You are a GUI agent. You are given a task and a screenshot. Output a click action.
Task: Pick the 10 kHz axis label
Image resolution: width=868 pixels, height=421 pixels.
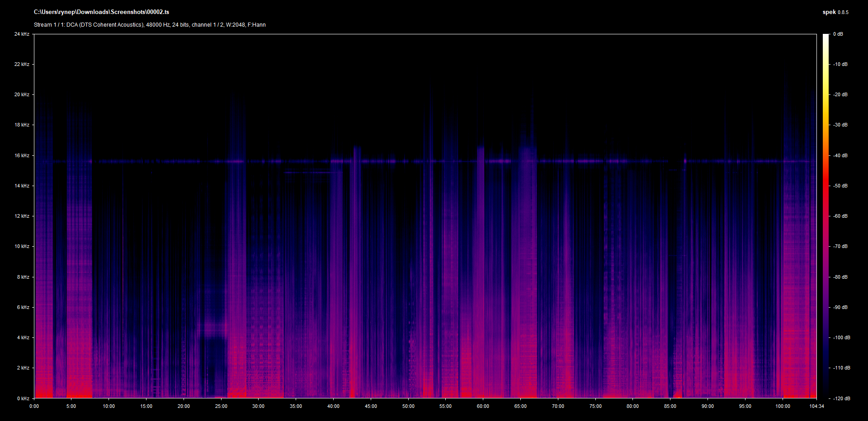(22, 246)
